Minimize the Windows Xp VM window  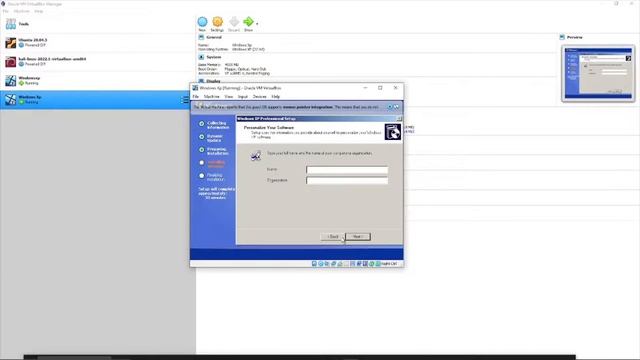pos(365,88)
